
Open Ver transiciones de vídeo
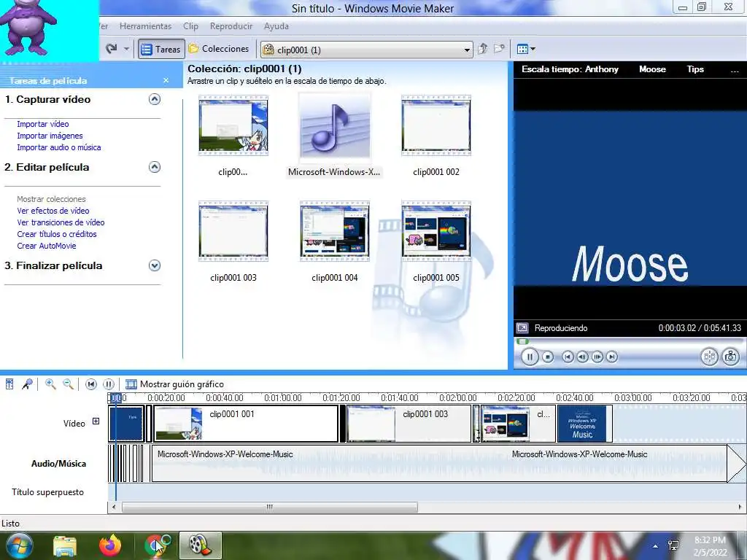(x=61, y=222)
